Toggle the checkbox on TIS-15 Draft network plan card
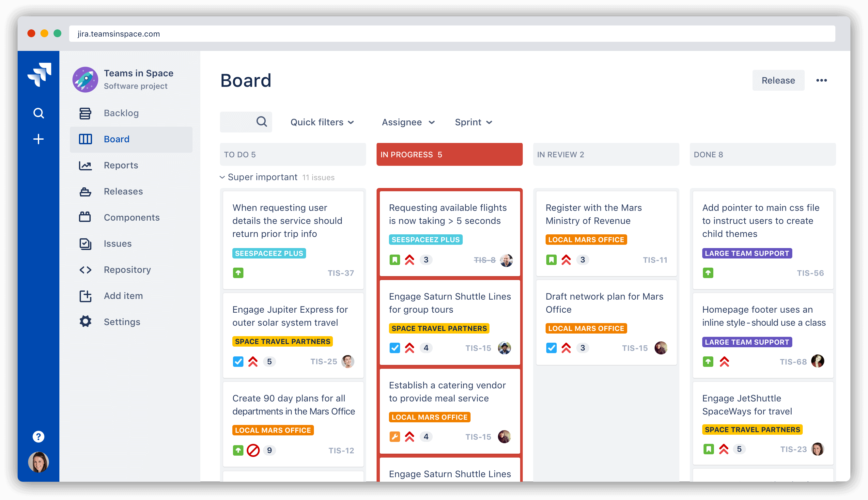The height and width of the screenshot is (500, 868). pos(551,348)
